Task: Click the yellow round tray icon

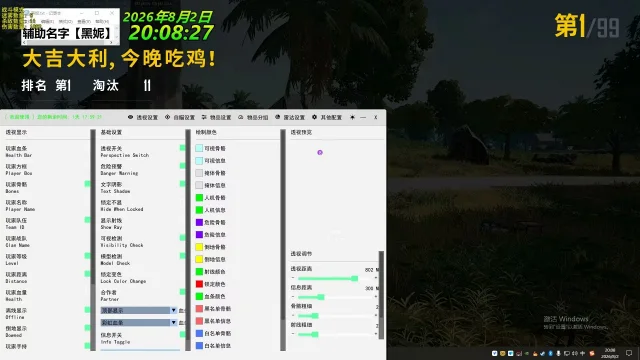Action: click(503, 353)
